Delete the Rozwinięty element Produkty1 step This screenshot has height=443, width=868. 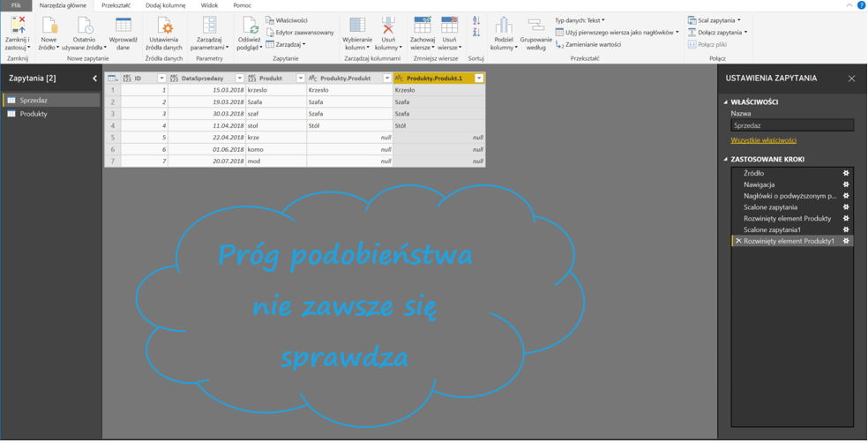(x=738, y=241)
